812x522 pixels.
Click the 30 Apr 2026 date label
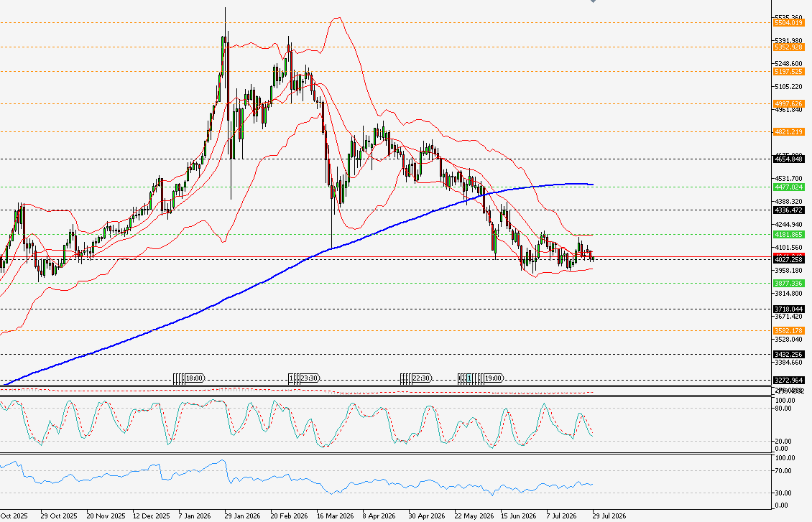(x=427, y=516)
